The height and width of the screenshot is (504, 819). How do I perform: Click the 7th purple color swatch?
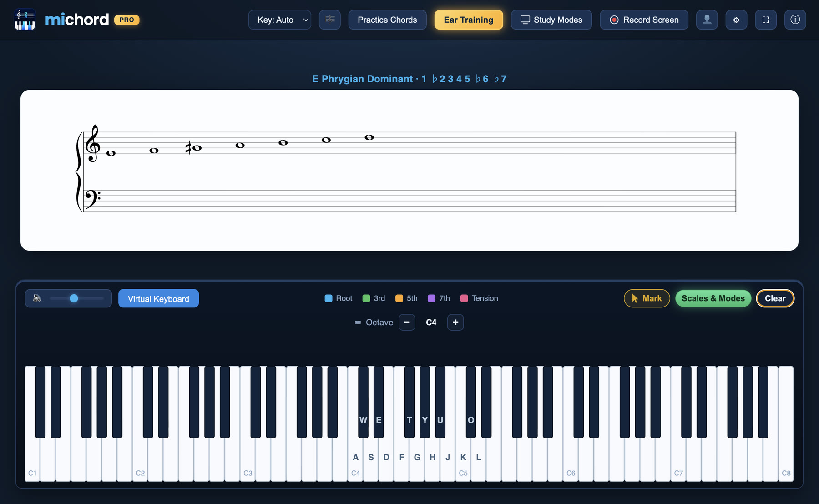click(x=431, y=298)
